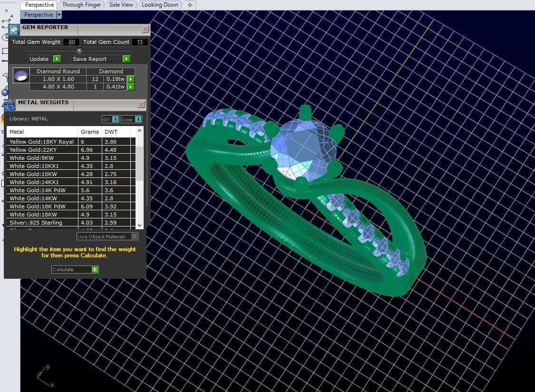Select the White Gold:18KW row
This screenshot has height=392, width=535.
(x=71, y=215)
